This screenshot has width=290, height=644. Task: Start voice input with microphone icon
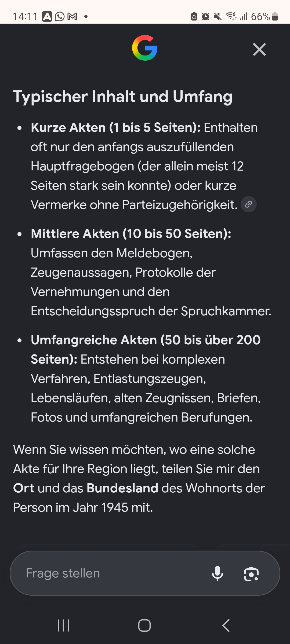218,573
